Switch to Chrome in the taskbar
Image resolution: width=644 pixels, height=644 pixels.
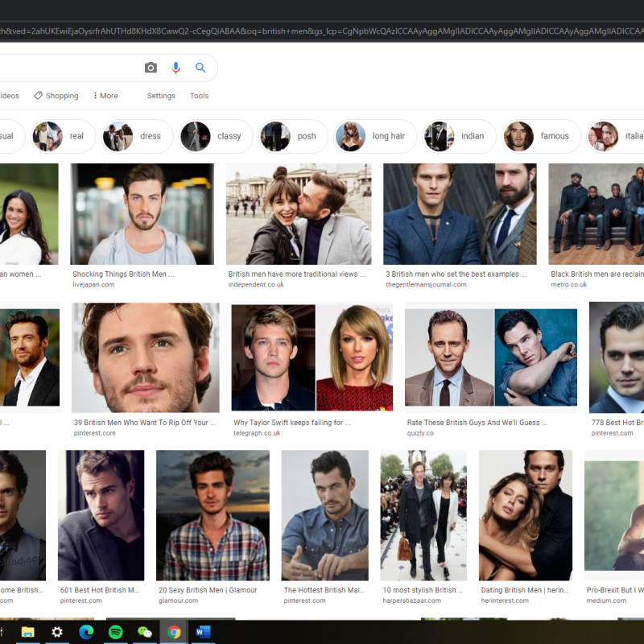click(174, 632)
